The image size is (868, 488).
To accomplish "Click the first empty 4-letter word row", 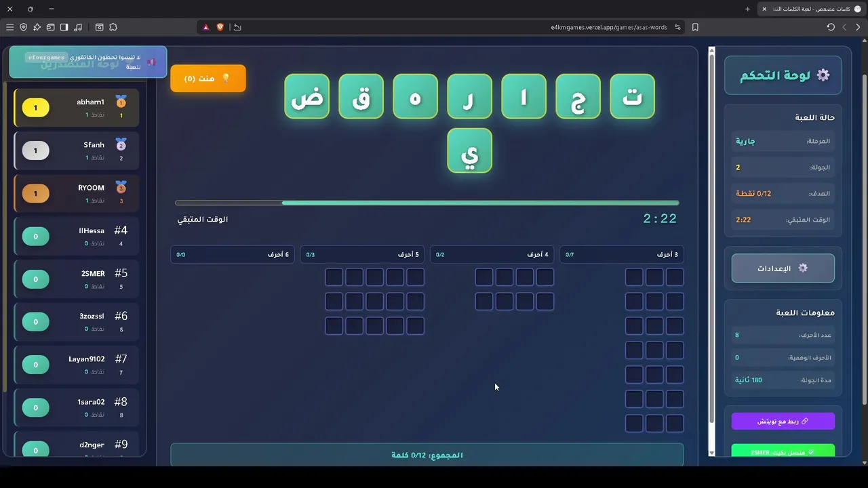I will pyautogui.click(x=515, y=277).
